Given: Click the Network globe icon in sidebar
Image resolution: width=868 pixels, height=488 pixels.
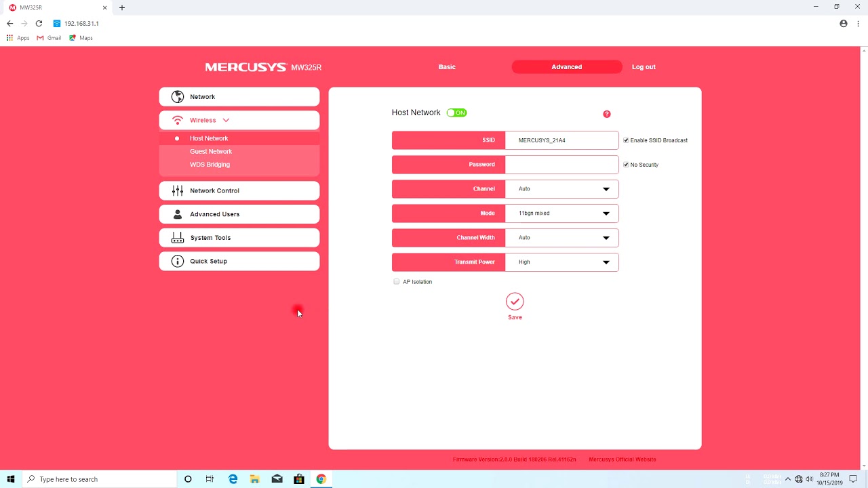Looking at the screenshot, I should pos(178,97).
